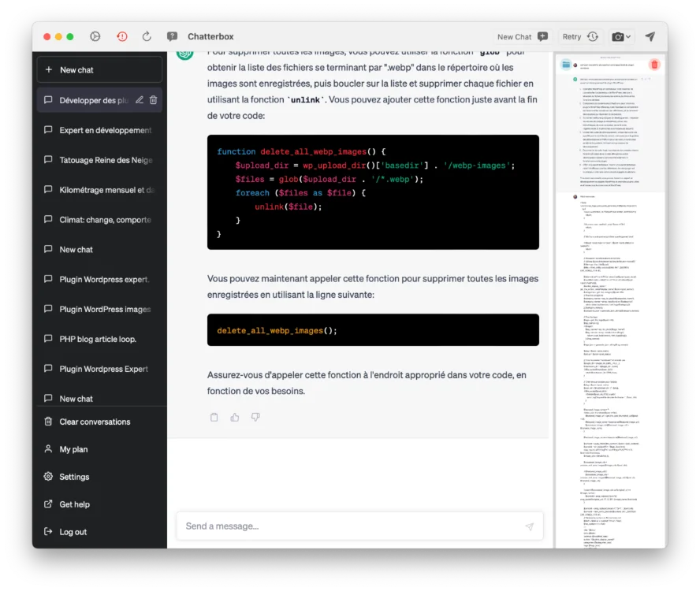Click the delete_all_webp_images function code block
This screenshot has height=591, width=700.
click(373, 192)
